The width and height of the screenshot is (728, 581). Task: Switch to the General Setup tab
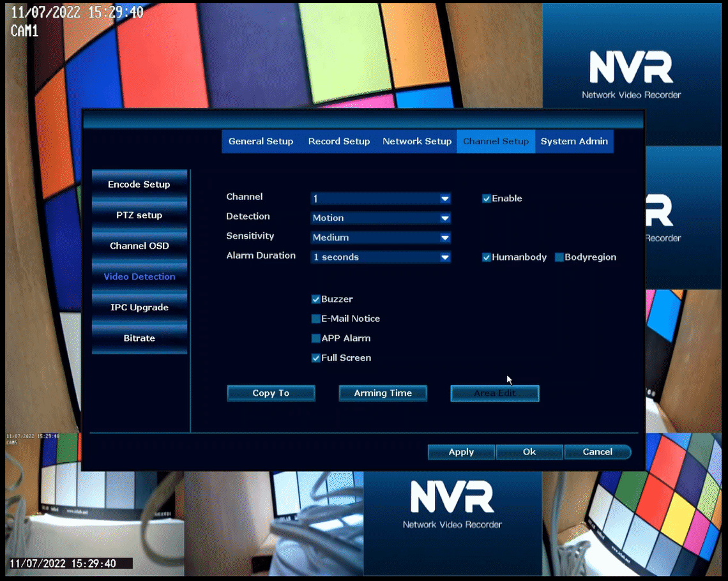[x=261, y=142]
